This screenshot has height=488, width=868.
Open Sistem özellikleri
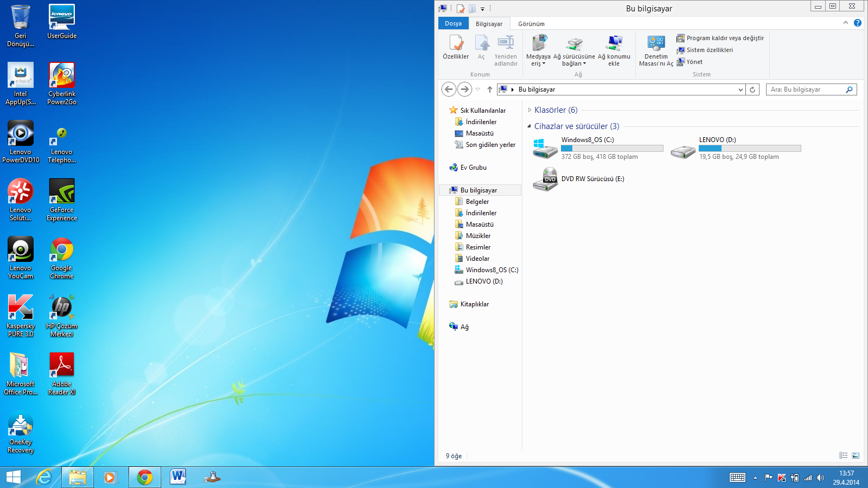(x=705, y=50)
